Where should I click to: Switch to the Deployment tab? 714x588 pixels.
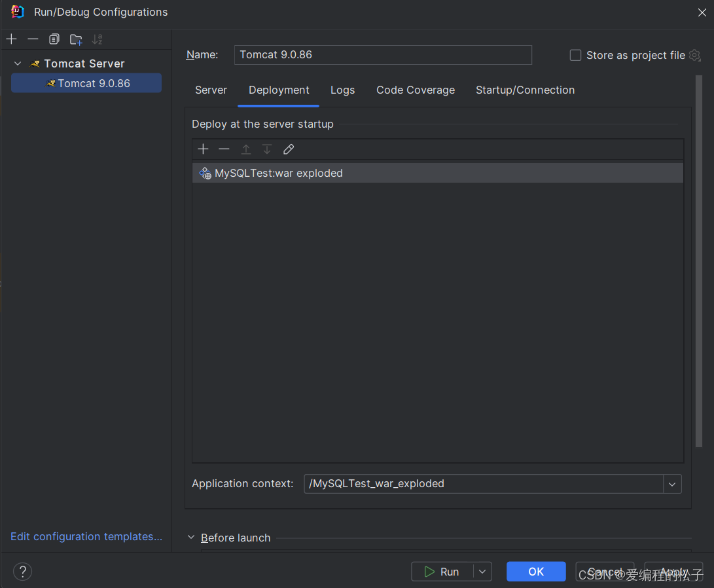click(x=279, y=90)
